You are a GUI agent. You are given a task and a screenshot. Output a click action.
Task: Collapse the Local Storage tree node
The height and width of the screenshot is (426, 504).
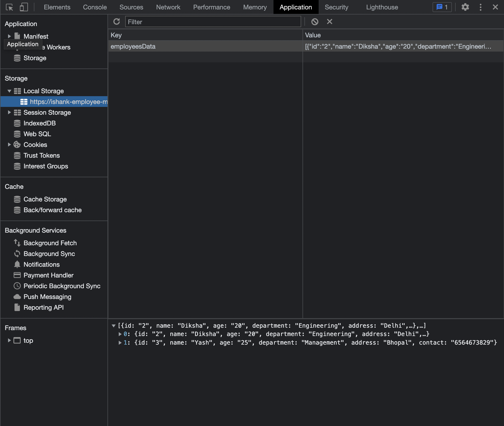(x=9, y=91)
